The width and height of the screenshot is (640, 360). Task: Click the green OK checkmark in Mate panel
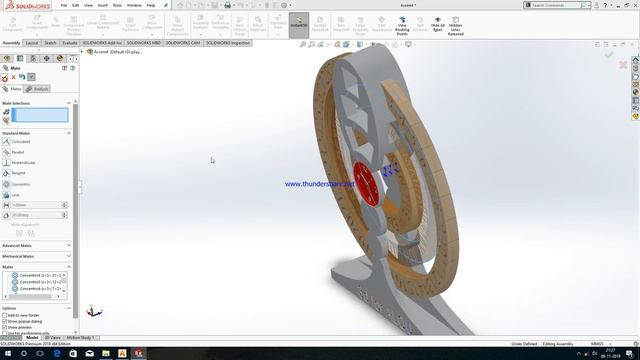pyautogui.click(x=5, y=77)
